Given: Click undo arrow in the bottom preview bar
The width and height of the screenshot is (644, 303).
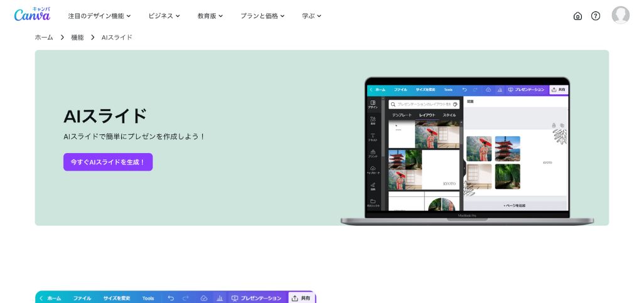Looking at the screenshot, I should 171,299.
